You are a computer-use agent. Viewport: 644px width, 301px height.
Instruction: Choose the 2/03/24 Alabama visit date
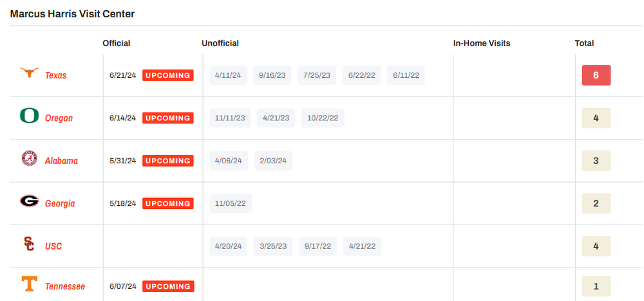(273, 161)
